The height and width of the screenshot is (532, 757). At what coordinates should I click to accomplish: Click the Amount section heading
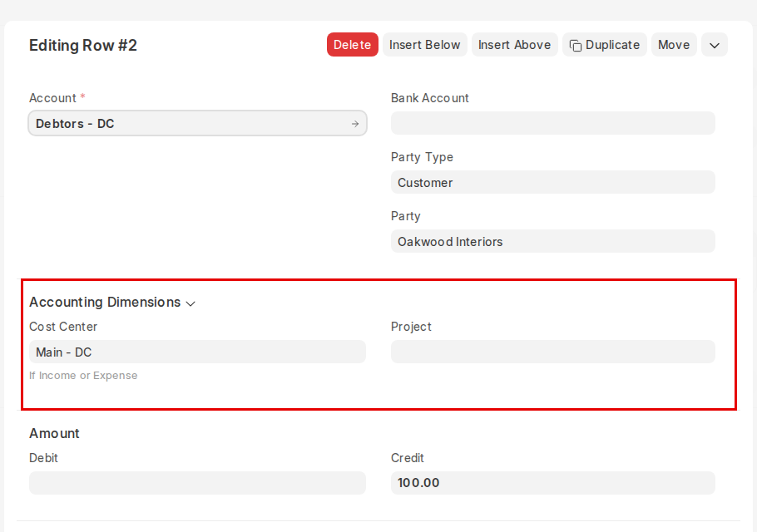coord(54,434)
